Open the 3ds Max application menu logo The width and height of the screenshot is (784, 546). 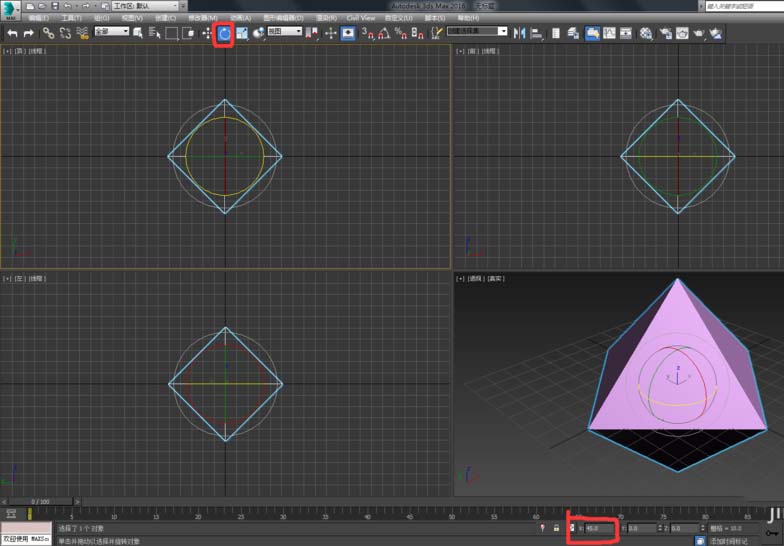coord(10,9)
